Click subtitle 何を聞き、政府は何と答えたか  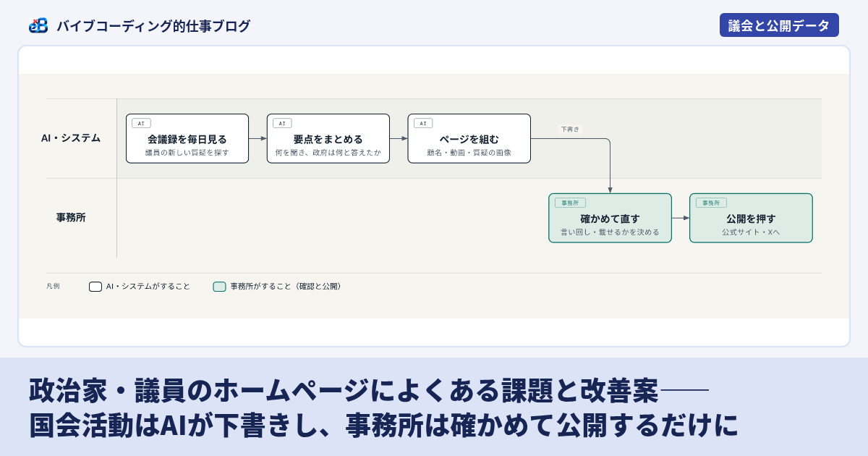pos(328,153)
